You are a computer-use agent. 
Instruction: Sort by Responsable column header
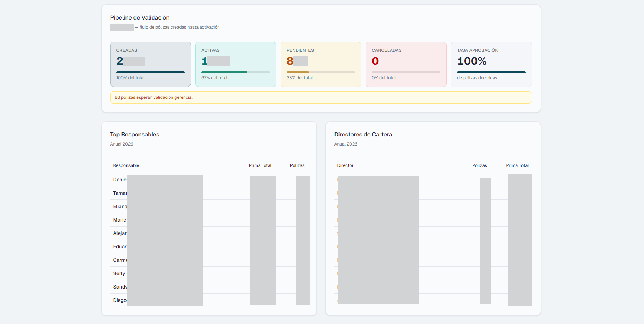(x=126, y=165)
